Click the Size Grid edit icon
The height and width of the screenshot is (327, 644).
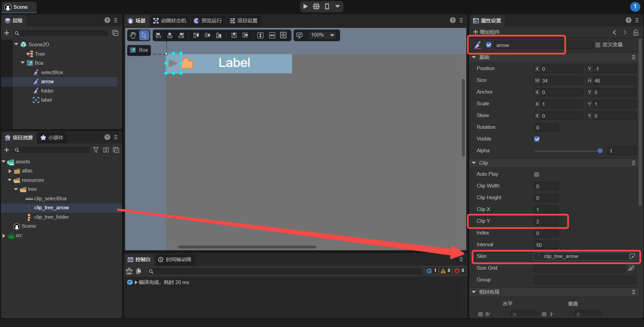631,268
